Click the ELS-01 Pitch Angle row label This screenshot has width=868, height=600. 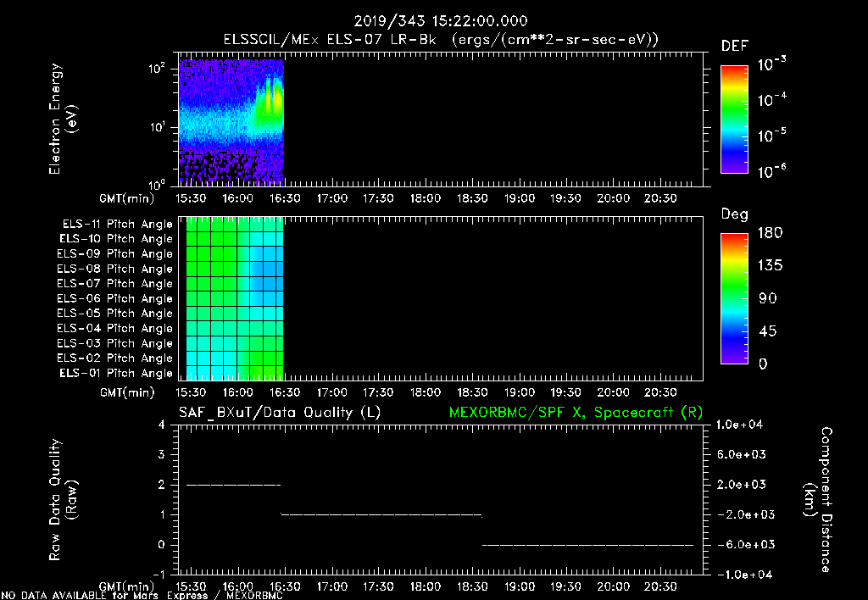[x=116, y=373]
